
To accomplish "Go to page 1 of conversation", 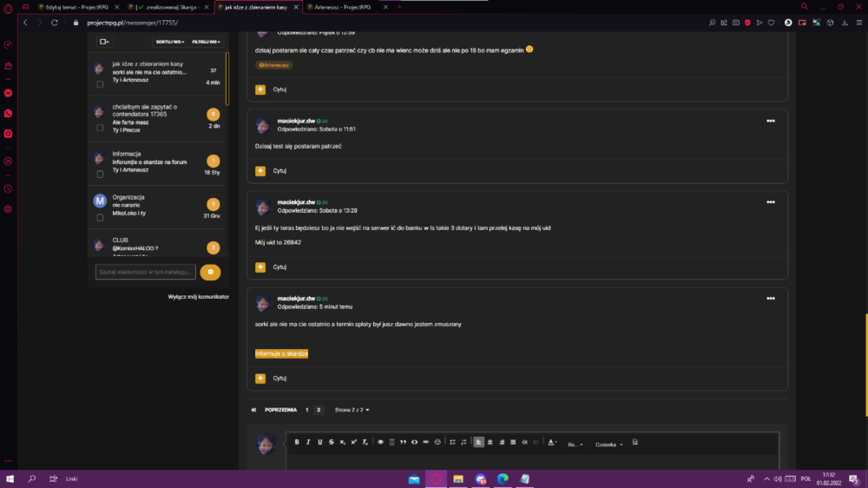I will (x=306, y=410).
